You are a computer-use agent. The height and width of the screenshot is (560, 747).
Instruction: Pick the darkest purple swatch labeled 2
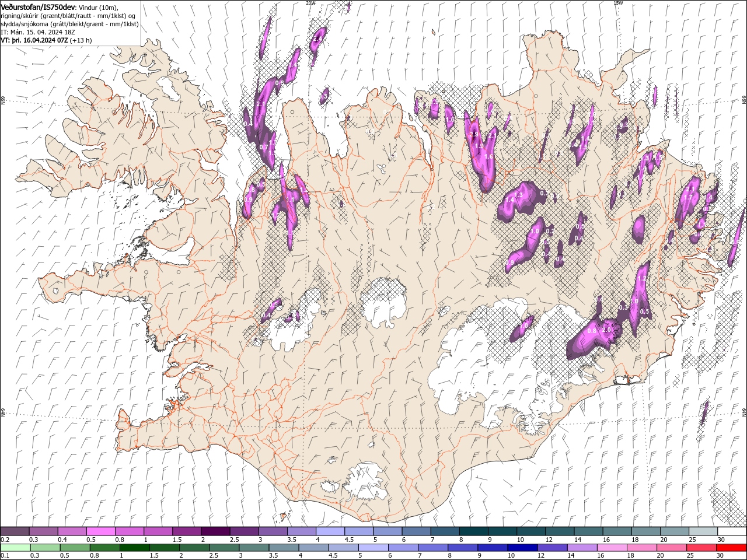(215, 531)
